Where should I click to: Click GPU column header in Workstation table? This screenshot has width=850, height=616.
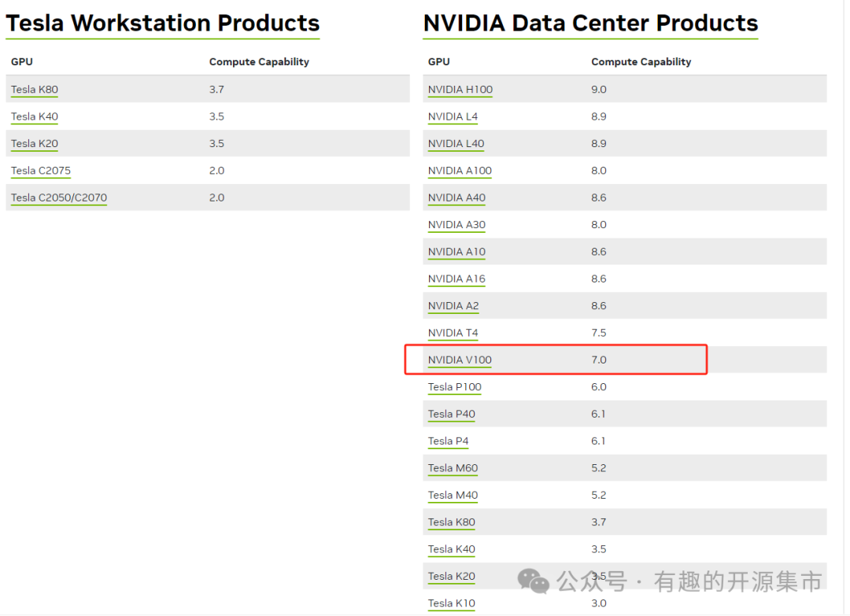tap(22, 62)
